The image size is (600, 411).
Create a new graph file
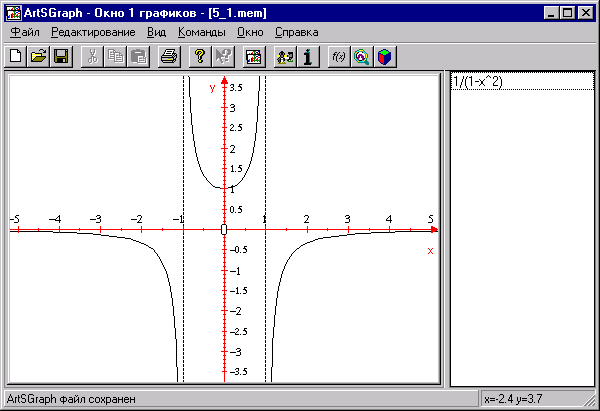(x=17, y=57)
